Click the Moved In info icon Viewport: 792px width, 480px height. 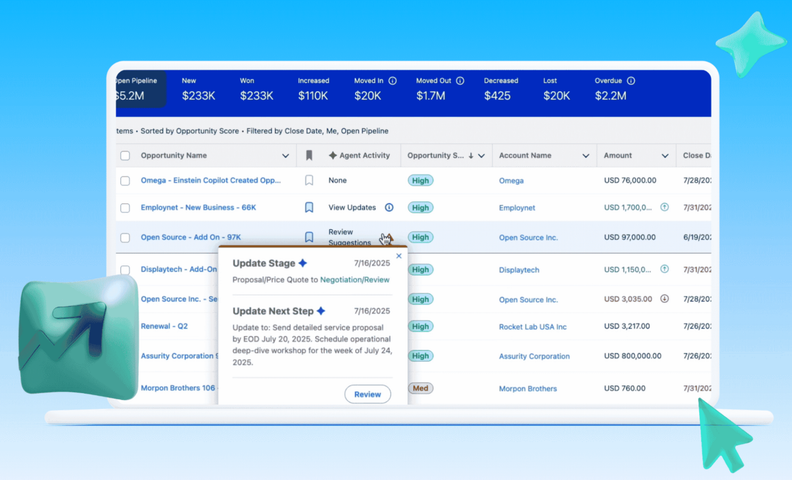pyautogui.click(x=392, y=81)
